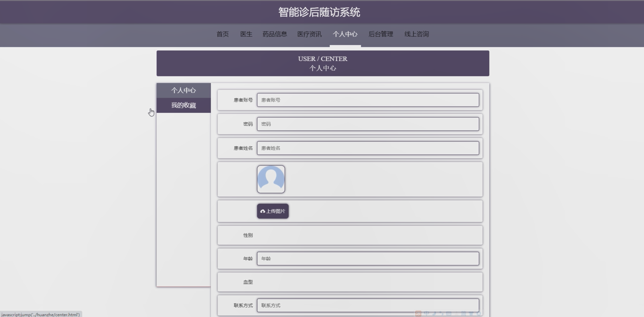This screenshot has width=644, height=317.
Task: Focus the 患者账号 input field
Action: tap(368, 100)
